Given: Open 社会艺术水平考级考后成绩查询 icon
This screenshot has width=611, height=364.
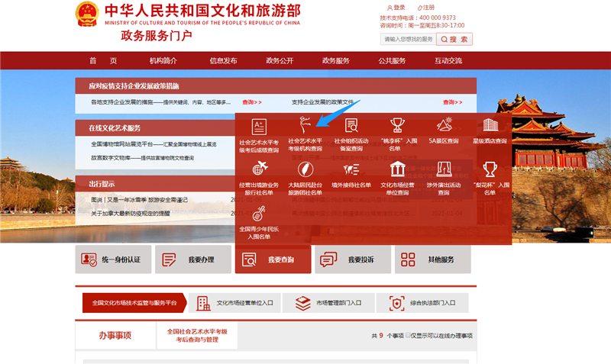Looking at the screenshot, I should 259,127.
